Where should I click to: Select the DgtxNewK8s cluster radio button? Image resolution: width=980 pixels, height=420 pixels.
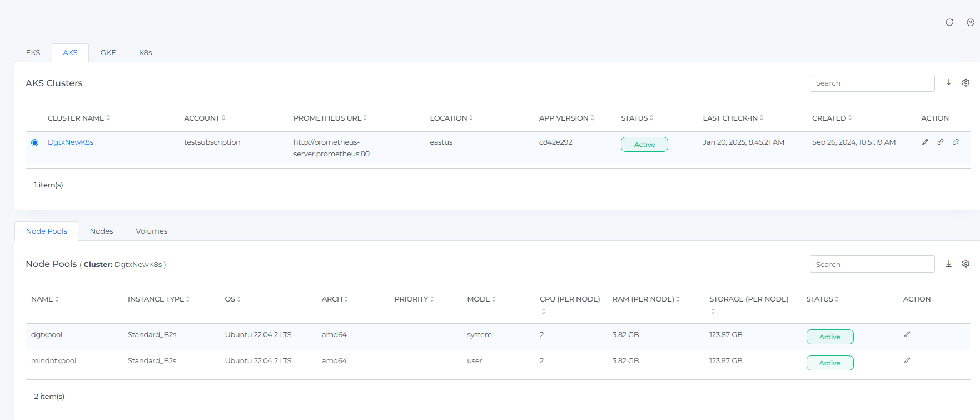(x=35, y=142)
